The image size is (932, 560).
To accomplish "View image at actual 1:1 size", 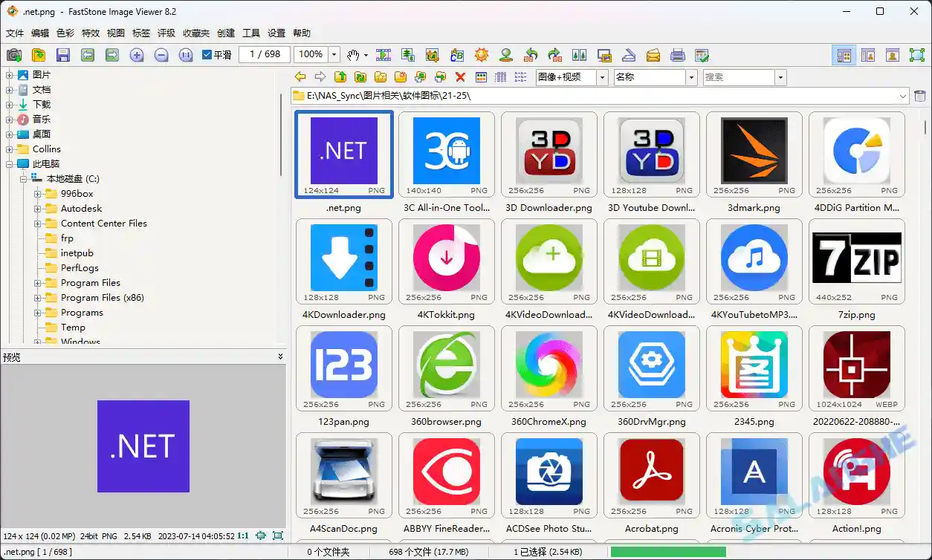I will pos(187,55).
